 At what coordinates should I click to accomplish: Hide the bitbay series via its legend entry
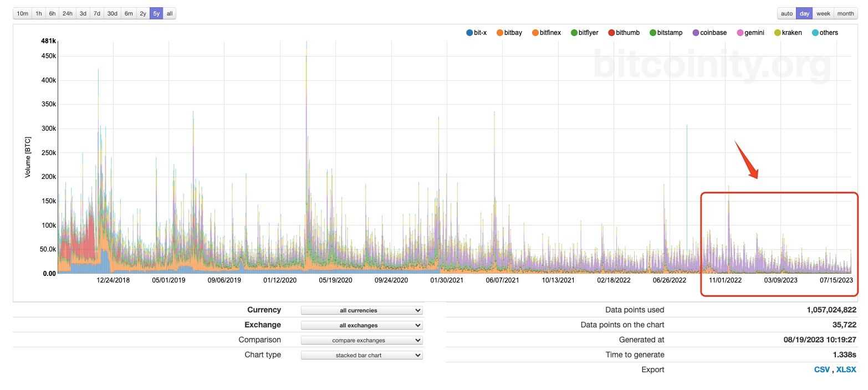[x=499, y=33]
